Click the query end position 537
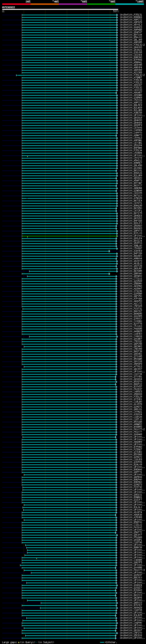Image resolution: width=146 pixels, height=644 pixels. (x=115, y=11)
